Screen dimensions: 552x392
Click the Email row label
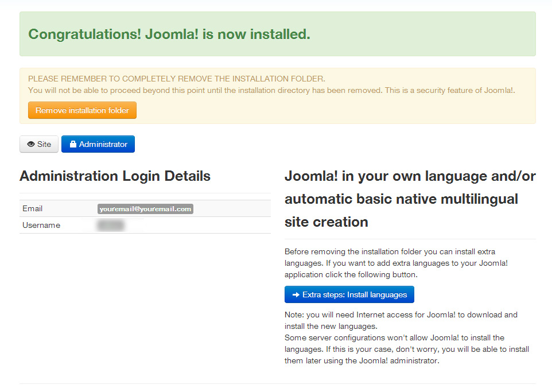click(32, 208)
